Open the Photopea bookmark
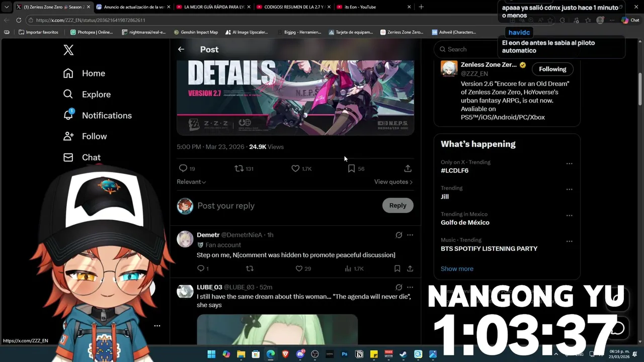 point(92,32)
